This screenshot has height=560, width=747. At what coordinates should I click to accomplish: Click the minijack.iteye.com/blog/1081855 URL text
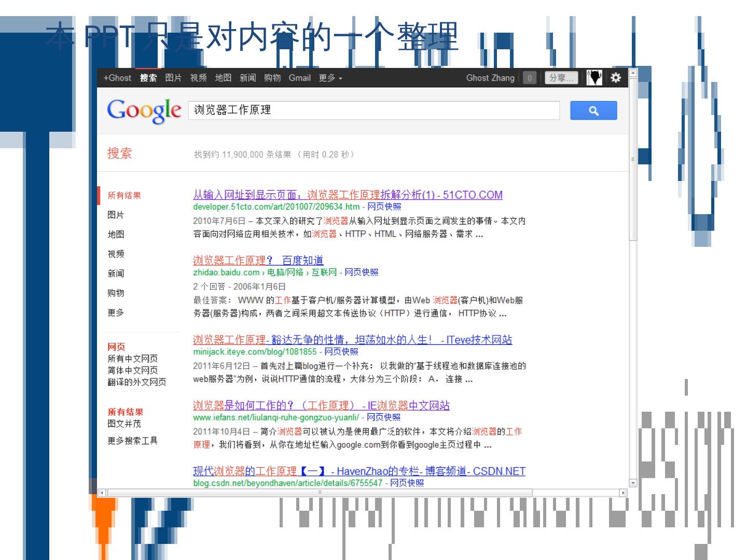pyautogui.click(x=255, y=352)
